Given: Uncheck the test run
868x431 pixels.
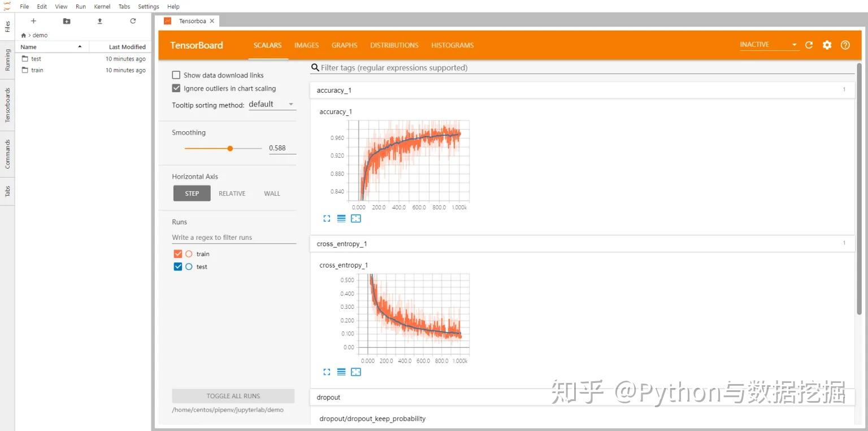Looking at the screenshot, I should (177, 266).
